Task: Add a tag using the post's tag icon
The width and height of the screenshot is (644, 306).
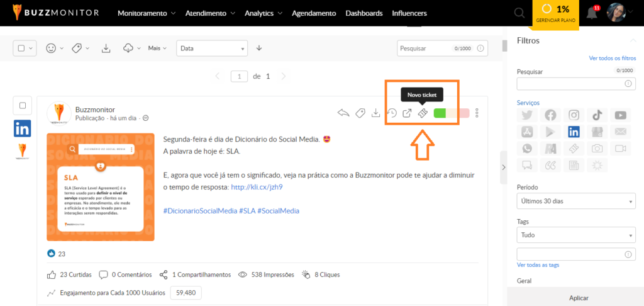Action: 360,113
